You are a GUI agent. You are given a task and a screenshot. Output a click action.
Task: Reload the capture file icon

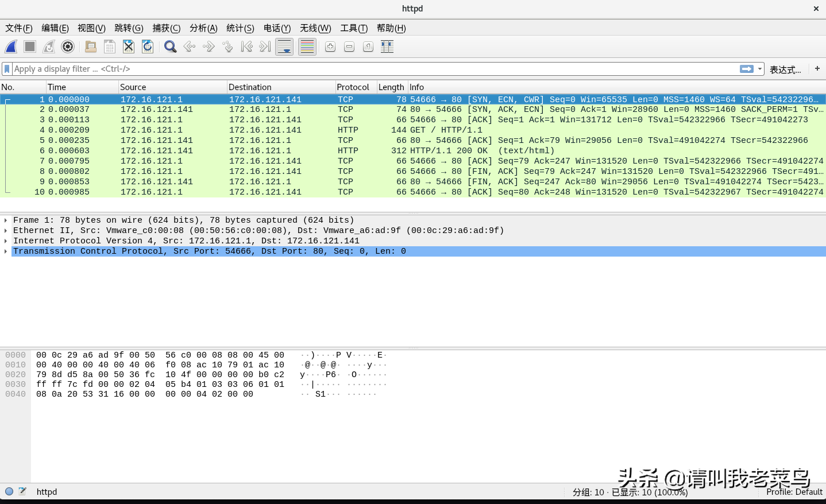click(148, 47)
